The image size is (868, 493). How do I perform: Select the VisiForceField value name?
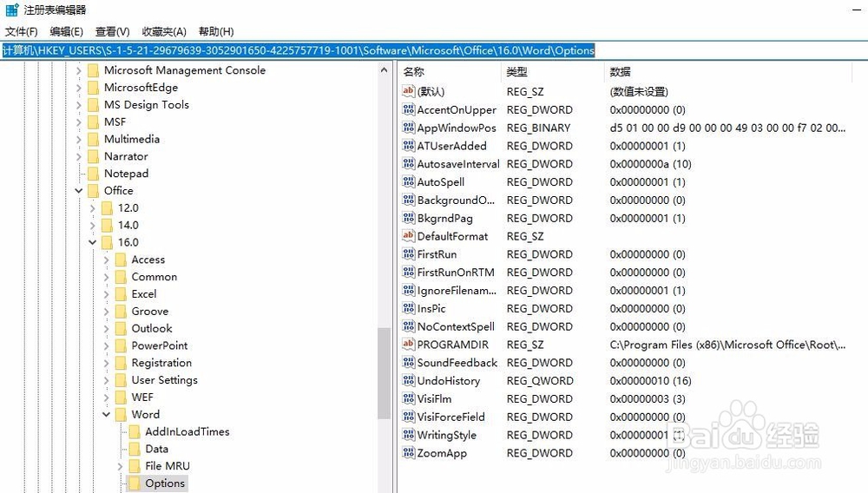451,417
